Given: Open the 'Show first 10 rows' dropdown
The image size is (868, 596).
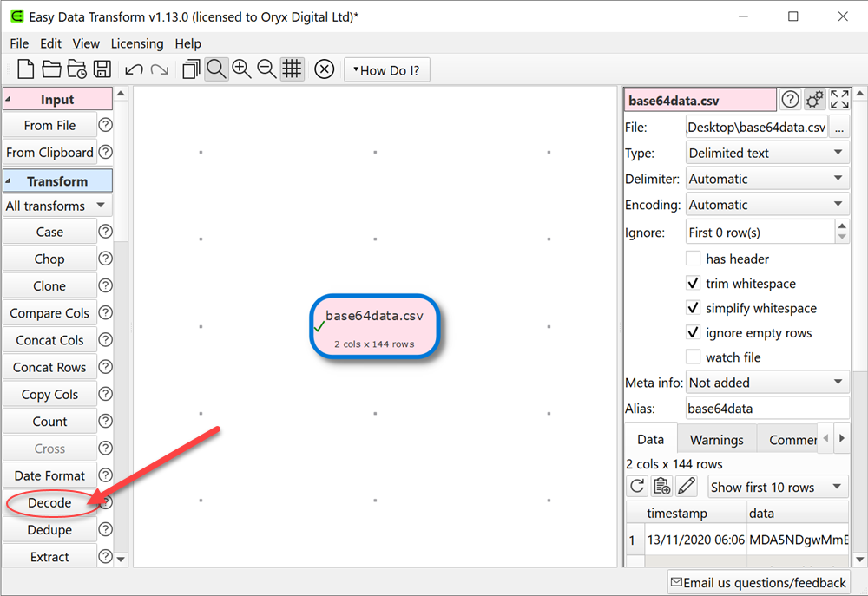Looking at the screenshot, I should (x=778, y=487).
